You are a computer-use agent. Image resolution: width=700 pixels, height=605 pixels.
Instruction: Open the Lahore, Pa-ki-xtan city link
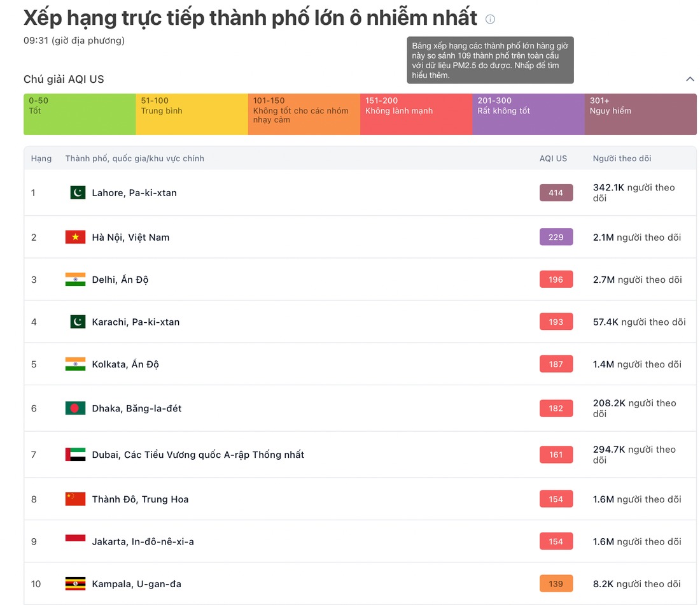[x=134, y=192]
